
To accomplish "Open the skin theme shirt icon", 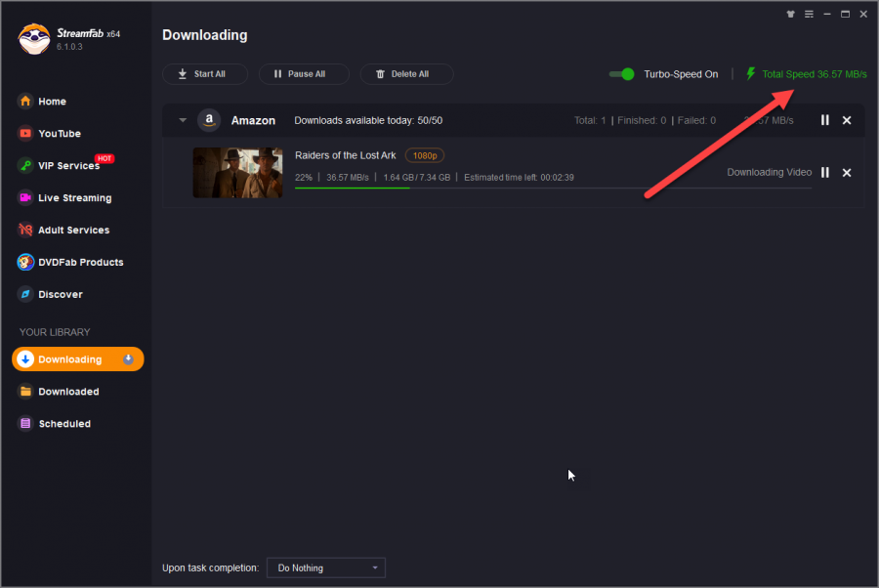I will [790, 14].
